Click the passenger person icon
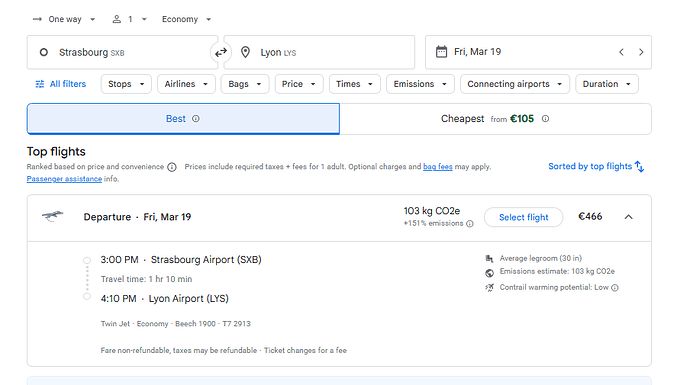Screen dimensions: 690x385 click(x=117, y=19)
